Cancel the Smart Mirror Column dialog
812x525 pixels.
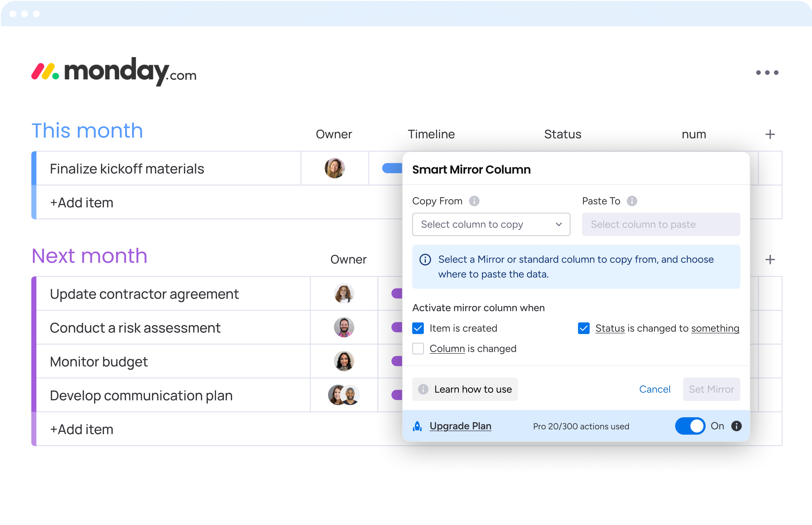655,389
